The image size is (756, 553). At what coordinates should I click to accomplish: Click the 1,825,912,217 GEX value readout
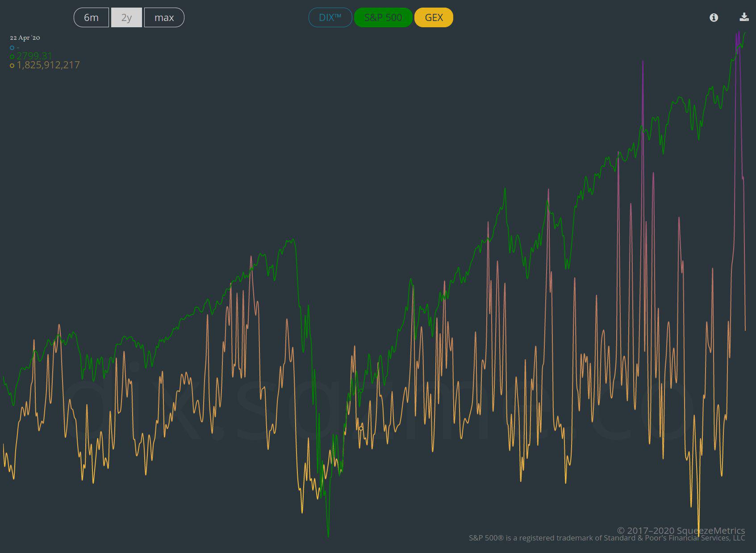[x=48, y=65]
